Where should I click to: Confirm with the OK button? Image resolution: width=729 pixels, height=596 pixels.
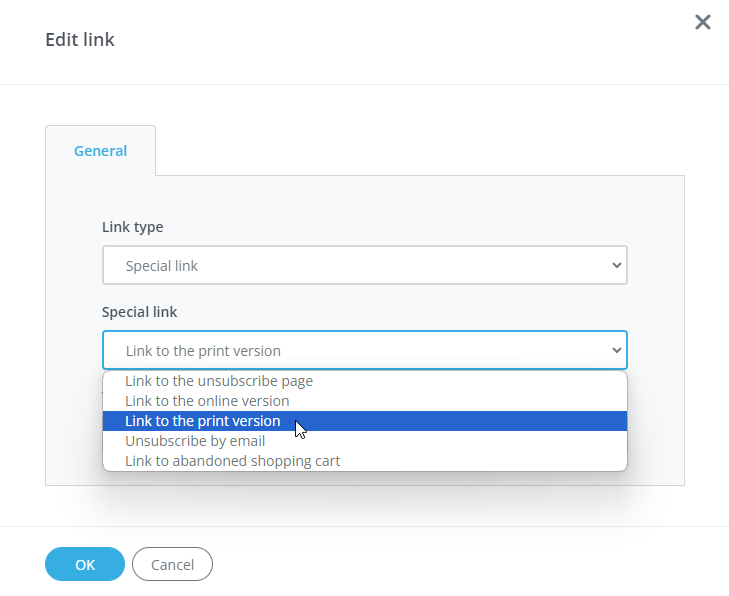[85, 564]
